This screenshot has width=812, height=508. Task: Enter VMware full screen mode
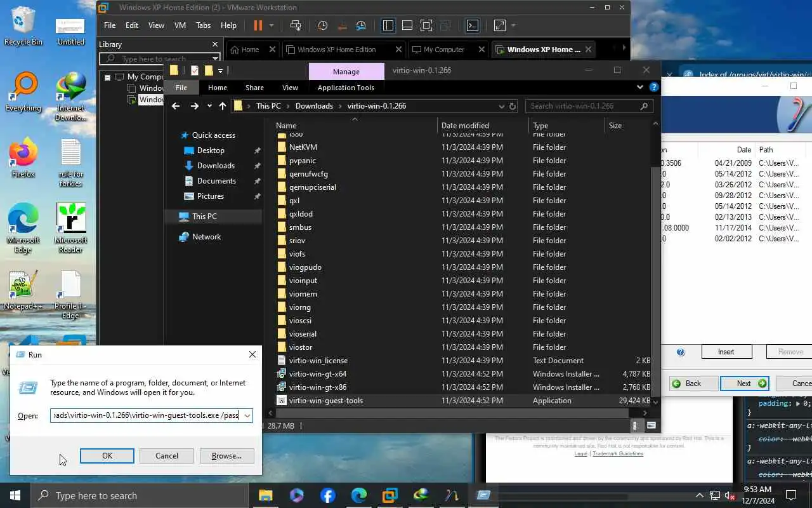tap(426, 25)
